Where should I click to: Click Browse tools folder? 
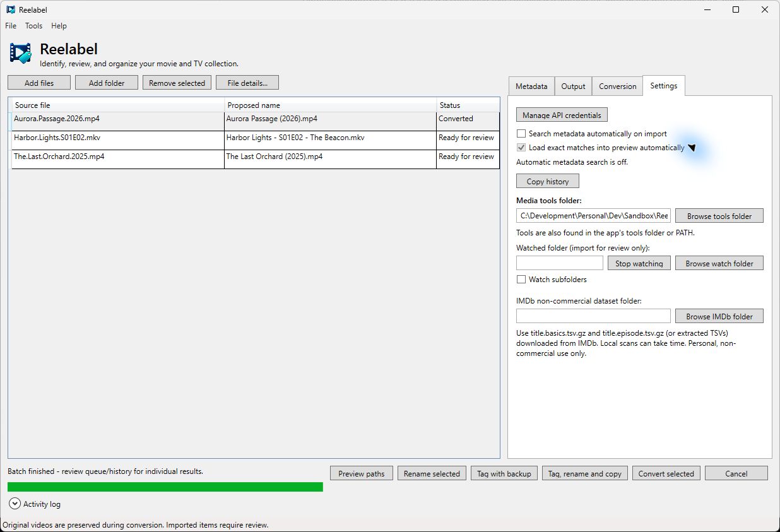pos(719,216)
